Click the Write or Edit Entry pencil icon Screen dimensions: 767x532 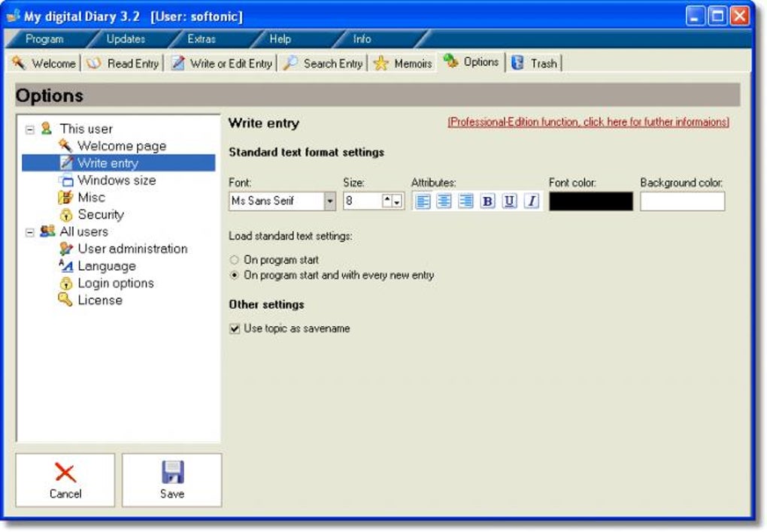coord(178,62)
